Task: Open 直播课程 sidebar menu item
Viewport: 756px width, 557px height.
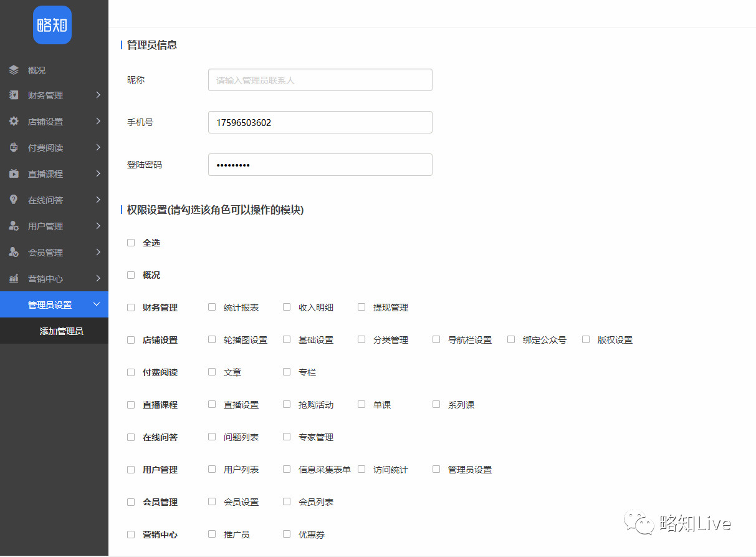Action: tap(54, 174)
